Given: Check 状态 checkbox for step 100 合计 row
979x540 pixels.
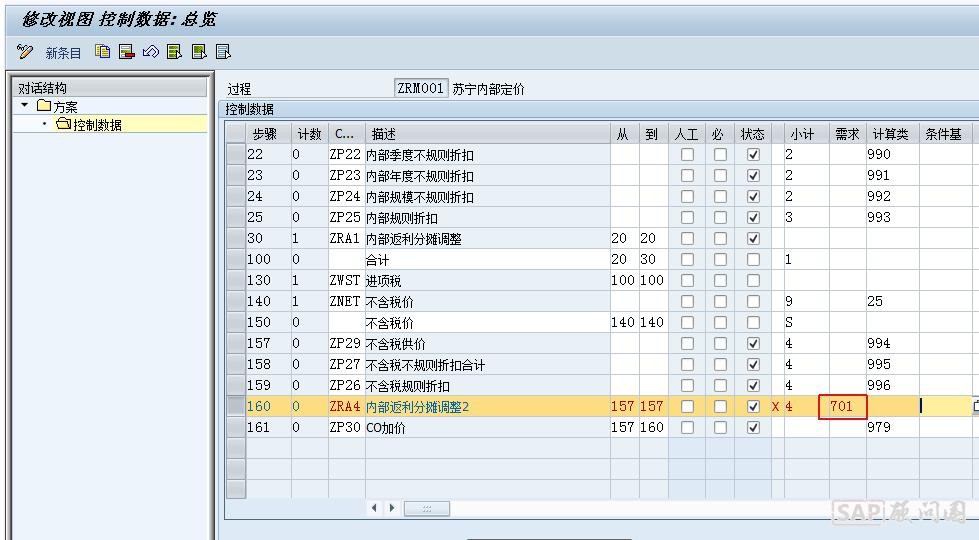Looking at the screenshot, I should pyautogui.click(x=753, y=259).
